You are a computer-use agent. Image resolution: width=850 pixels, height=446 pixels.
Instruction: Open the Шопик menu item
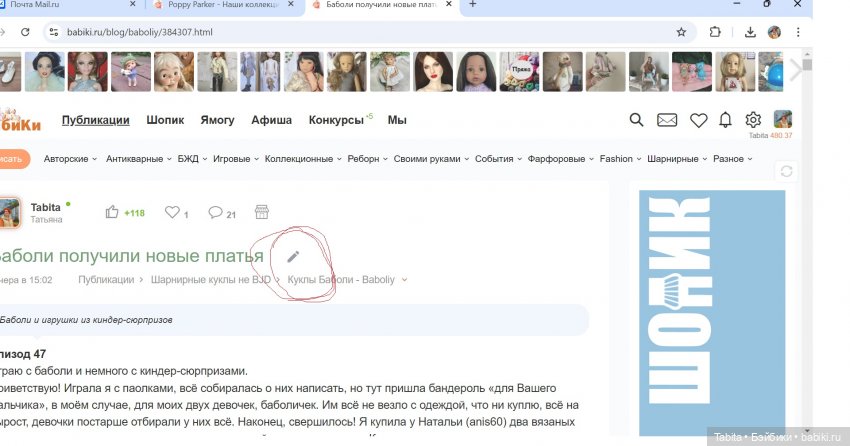[x=165, y=120]
